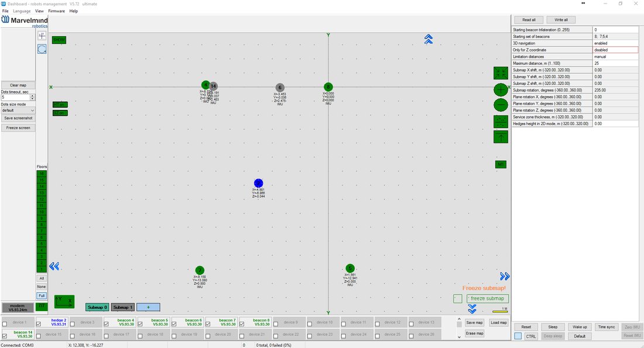
Task: Open the Dots size mode dropdown
Action: coord(18,111)
